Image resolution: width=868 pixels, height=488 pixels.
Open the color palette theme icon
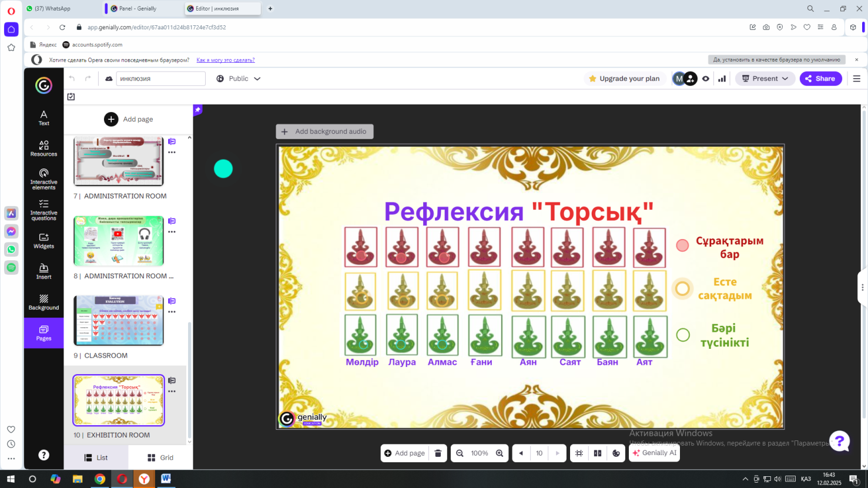click(616, 453)
